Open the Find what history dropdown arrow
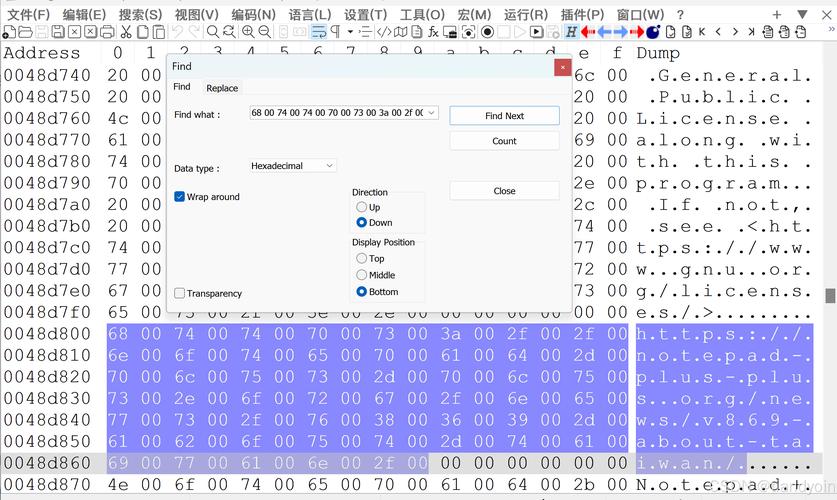This screenshot has width=837, height=500. 431,113
